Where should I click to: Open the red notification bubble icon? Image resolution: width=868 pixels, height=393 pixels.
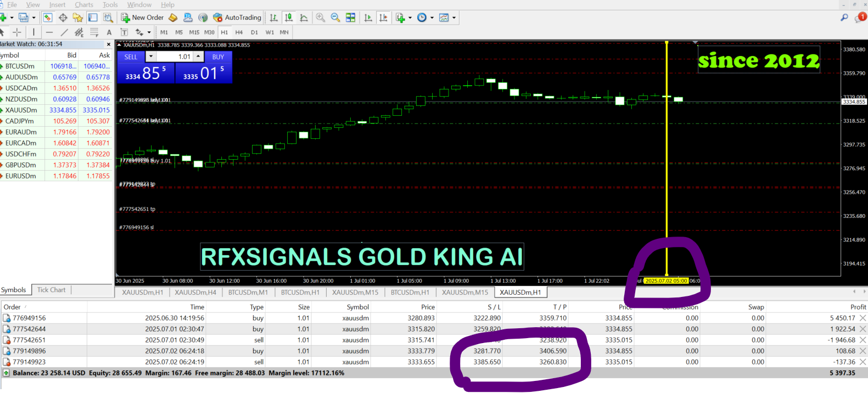click(860, 18)
